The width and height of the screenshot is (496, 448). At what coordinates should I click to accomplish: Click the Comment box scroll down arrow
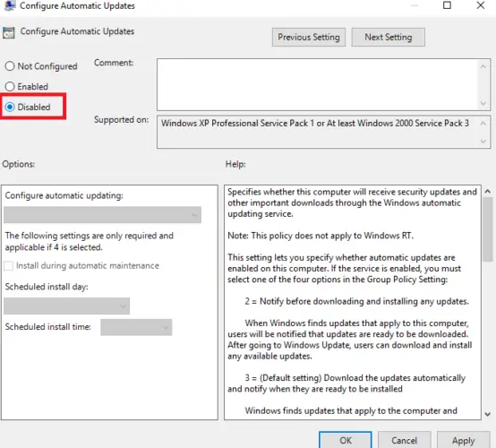point(483,103)
